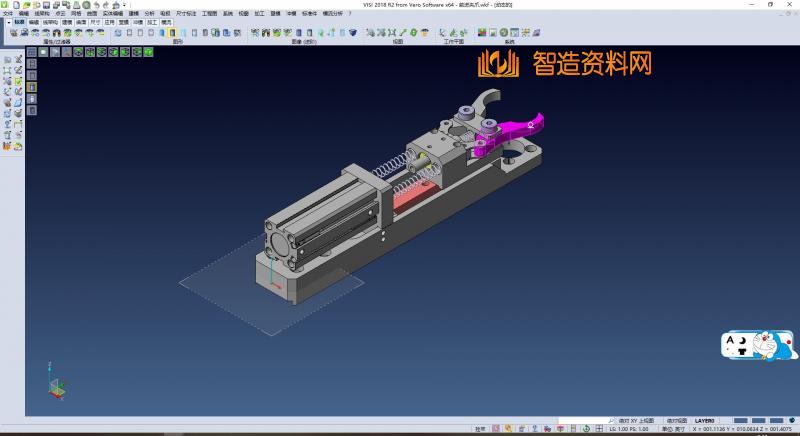Open the 文件 menu
This screenshot has width=800, height=436.
(8, 14)
